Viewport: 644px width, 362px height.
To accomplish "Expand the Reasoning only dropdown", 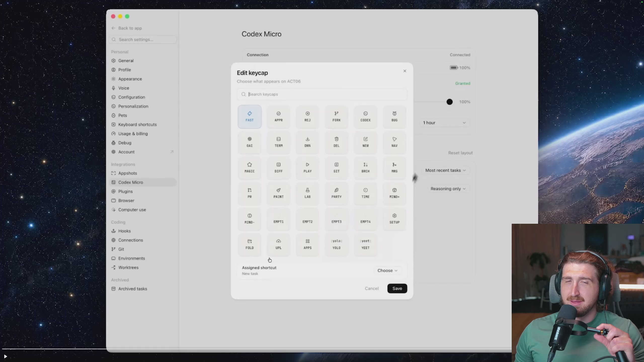I will [x=448, y=189].
